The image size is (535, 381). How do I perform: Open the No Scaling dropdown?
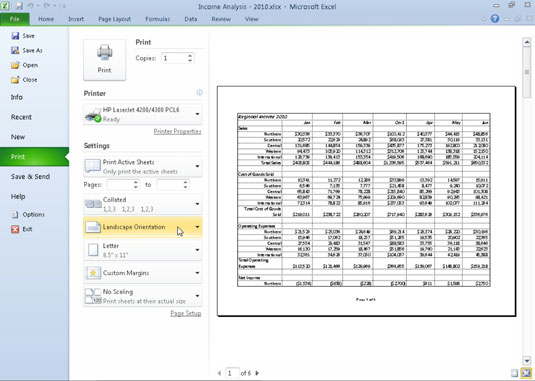click(x=143, y=296)
